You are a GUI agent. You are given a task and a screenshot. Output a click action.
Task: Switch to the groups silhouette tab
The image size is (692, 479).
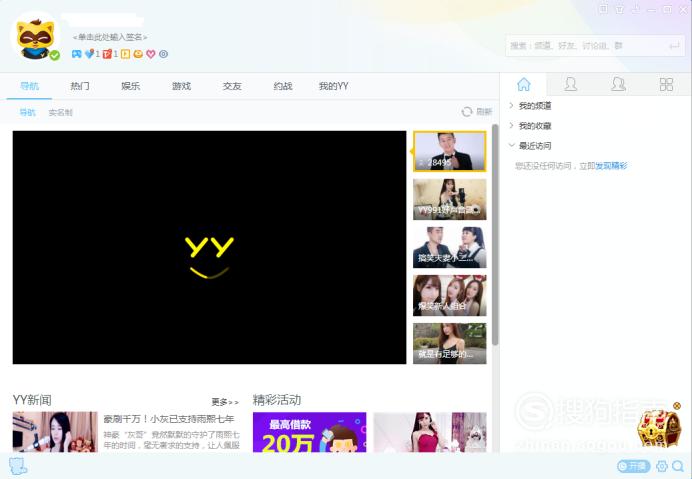click(x=618, y=84)
